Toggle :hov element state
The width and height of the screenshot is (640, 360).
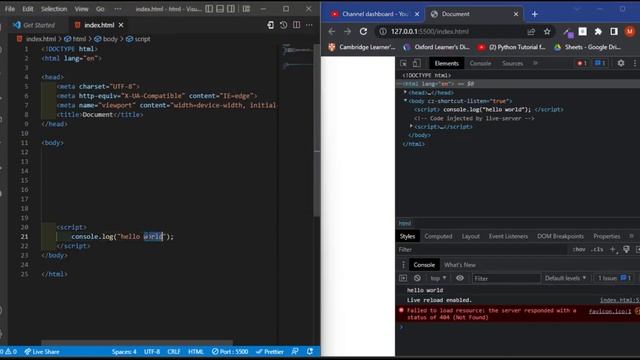(578, 249)
